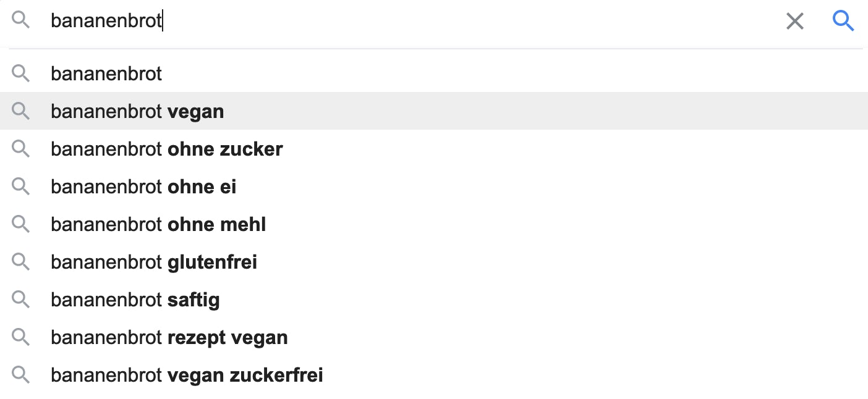Click inside the bananenbrot search input

tap(408, 22)
